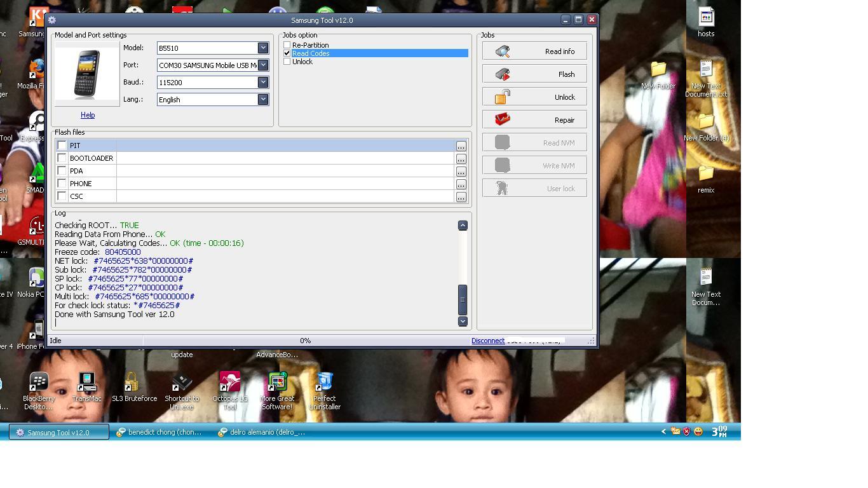Check the PDA flash file box

62,171
